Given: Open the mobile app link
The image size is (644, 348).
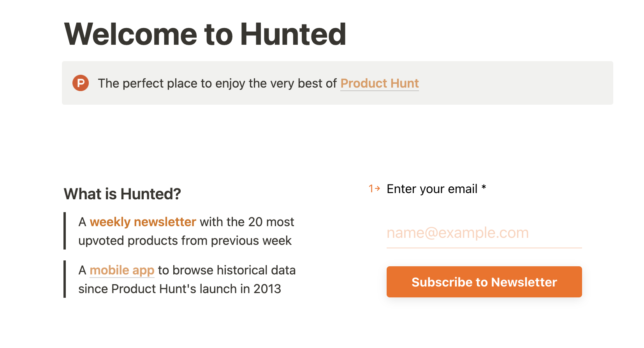Looking at the screenshot, I should (122, 270).
